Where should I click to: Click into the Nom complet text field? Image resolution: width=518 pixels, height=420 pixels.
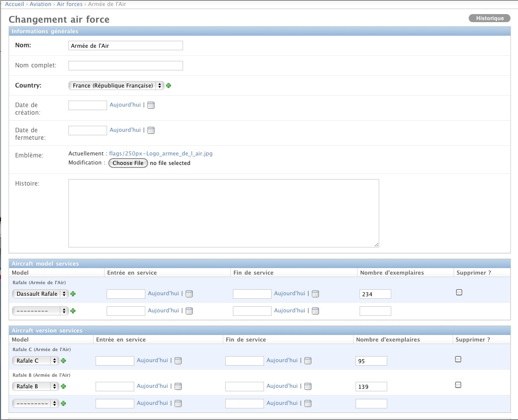click(125, 65)
